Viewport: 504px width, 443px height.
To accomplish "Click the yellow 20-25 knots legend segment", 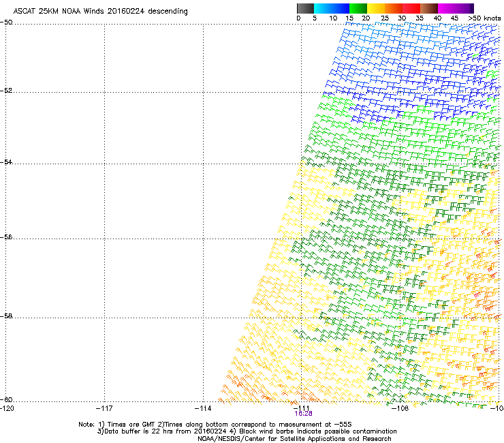I will (376, 8).
